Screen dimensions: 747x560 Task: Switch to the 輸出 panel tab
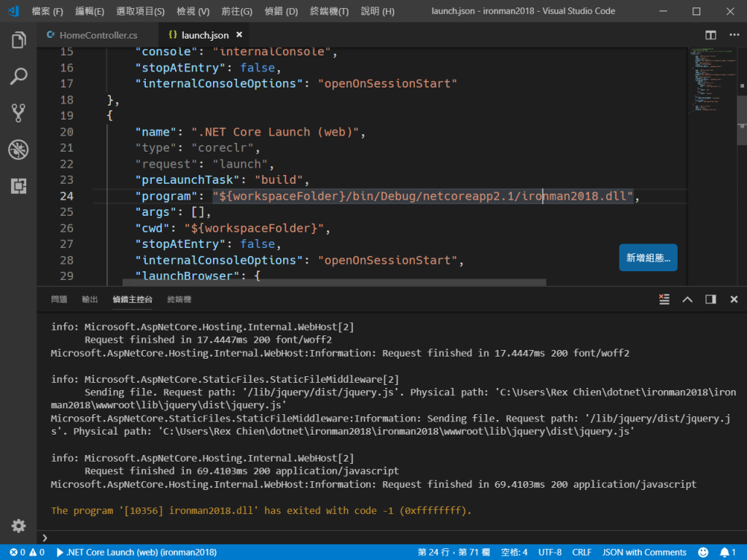coord(90,299)
